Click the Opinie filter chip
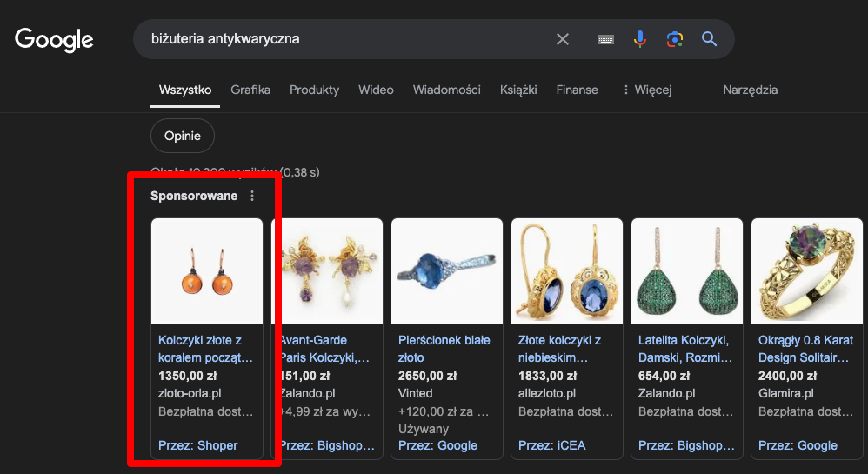 point(183,136)
